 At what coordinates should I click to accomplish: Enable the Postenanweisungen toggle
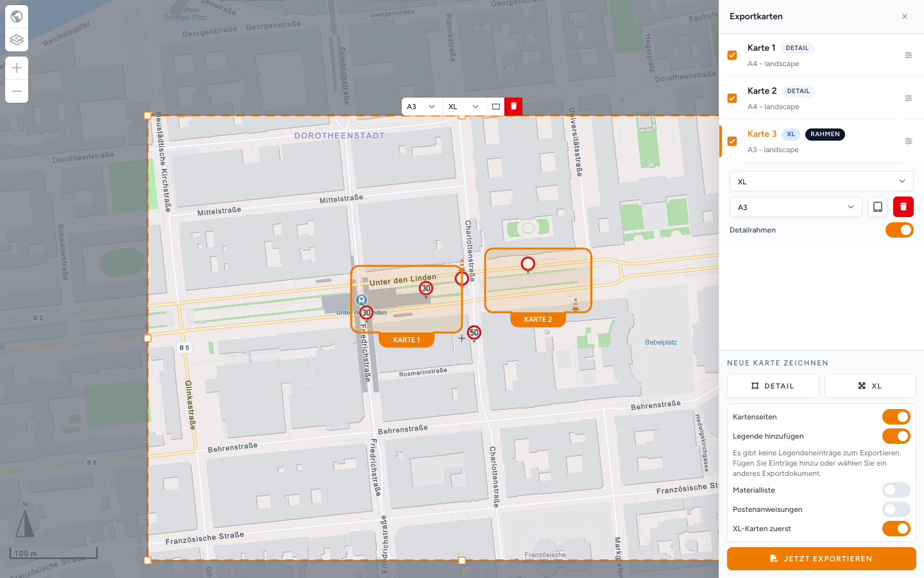(896, 509)
